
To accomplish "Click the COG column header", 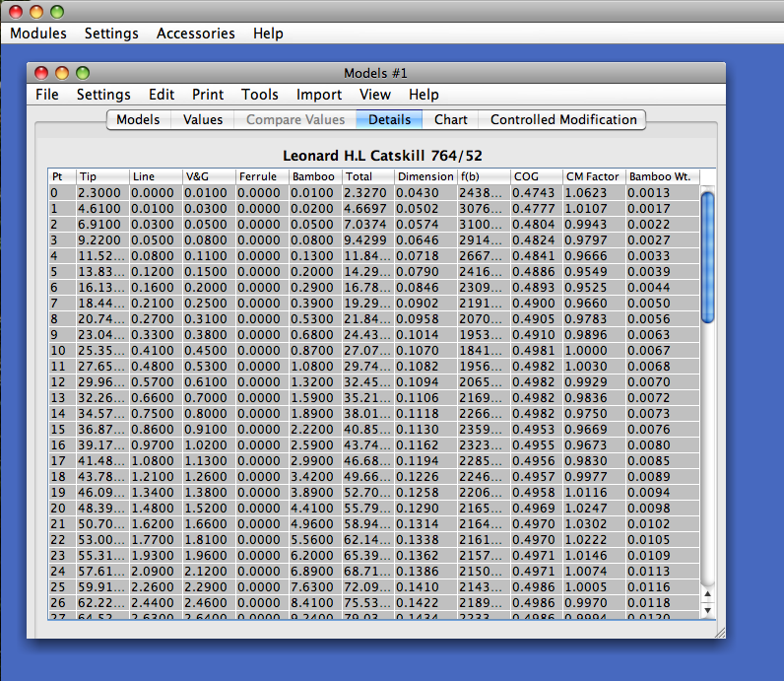I will (537, 176).
